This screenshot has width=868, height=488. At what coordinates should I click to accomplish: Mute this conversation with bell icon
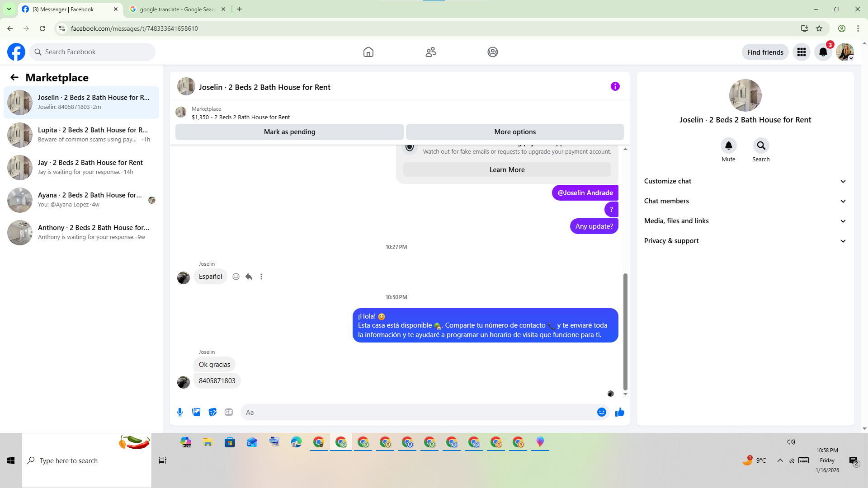tap(728, 145)
